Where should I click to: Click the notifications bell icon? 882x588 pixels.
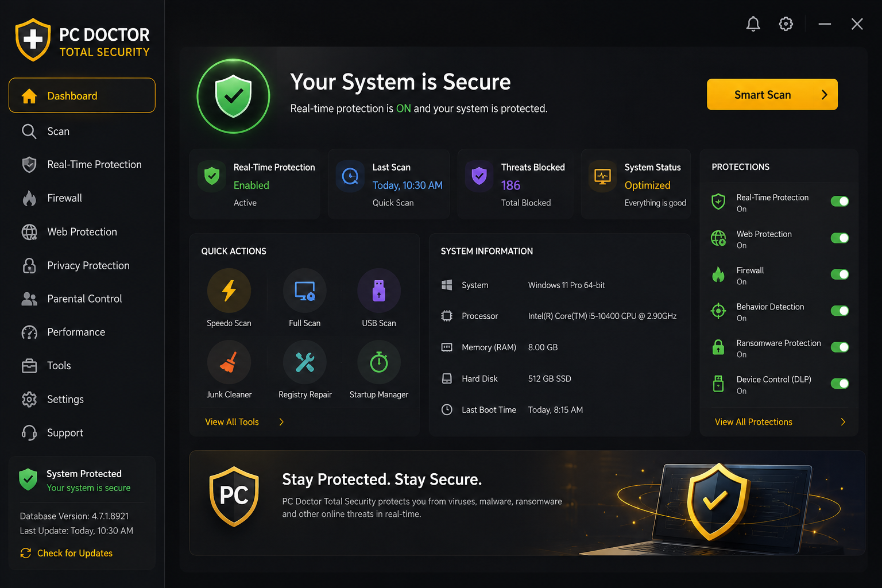click(x=753, y=24)
